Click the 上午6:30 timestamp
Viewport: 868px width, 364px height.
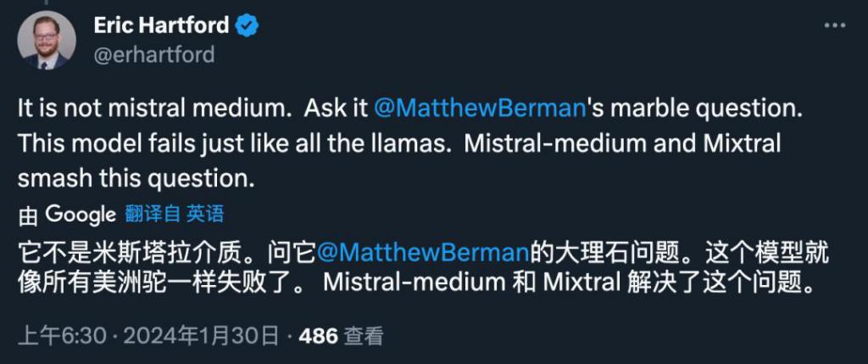tap(61, 336)
